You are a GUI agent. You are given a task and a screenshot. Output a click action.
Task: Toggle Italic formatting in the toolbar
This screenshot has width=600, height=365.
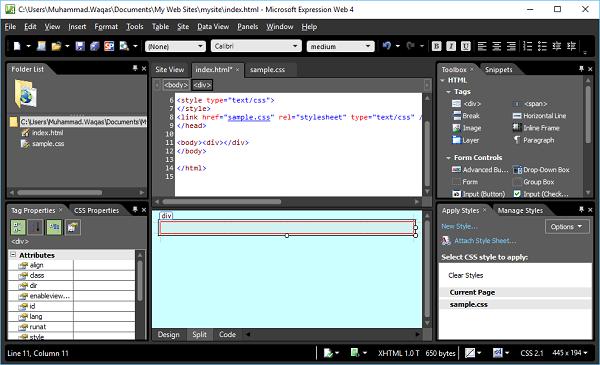click(451, 46)
